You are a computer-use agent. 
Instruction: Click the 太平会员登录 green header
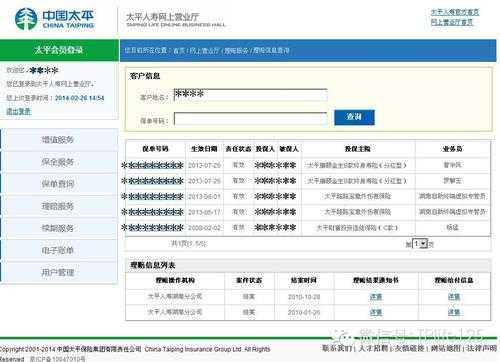pos(59,50)
